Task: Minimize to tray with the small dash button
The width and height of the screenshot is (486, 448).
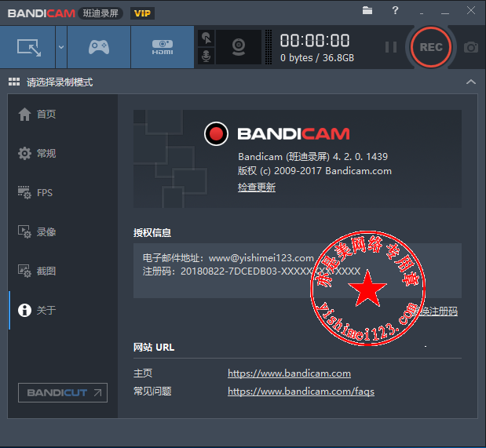Action: point(422,13)
